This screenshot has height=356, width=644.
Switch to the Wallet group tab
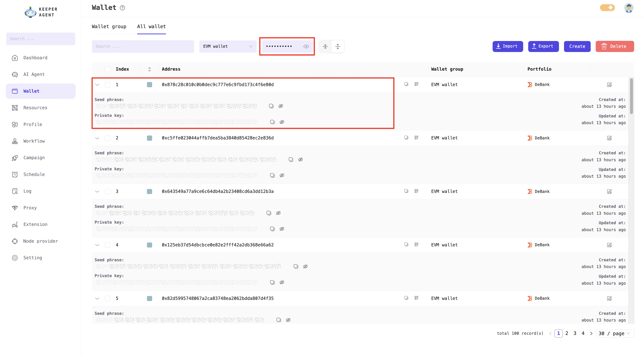pyautogui.click(x=109, y=26)
